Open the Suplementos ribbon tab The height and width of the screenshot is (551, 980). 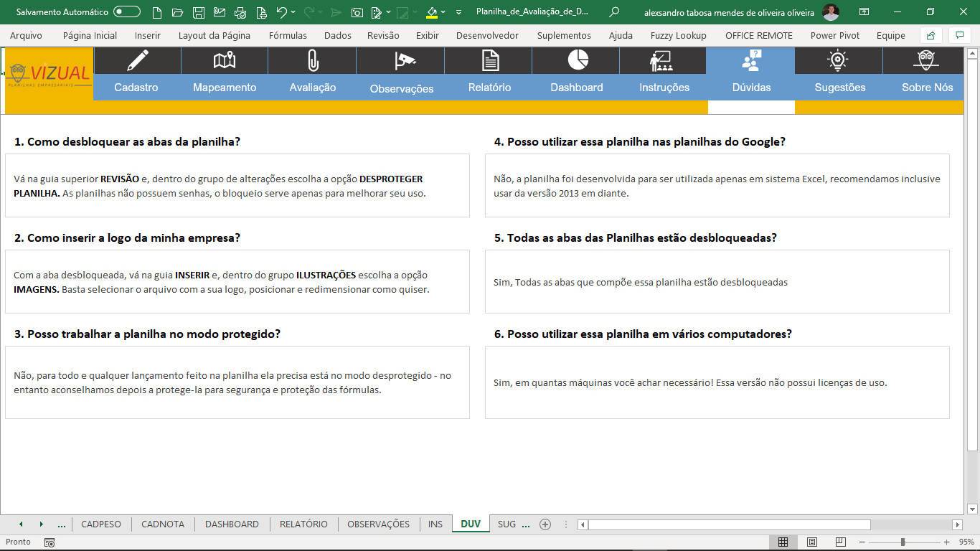tap(564, 35)
